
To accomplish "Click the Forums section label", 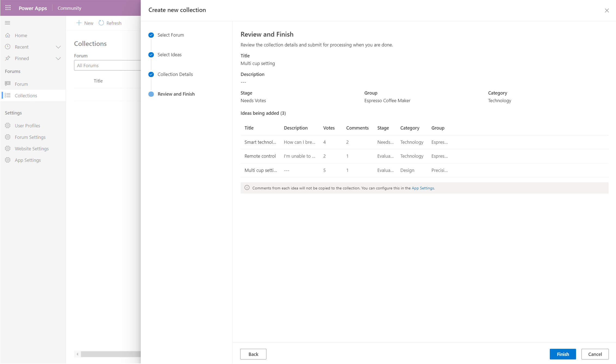I will point(13,71).
